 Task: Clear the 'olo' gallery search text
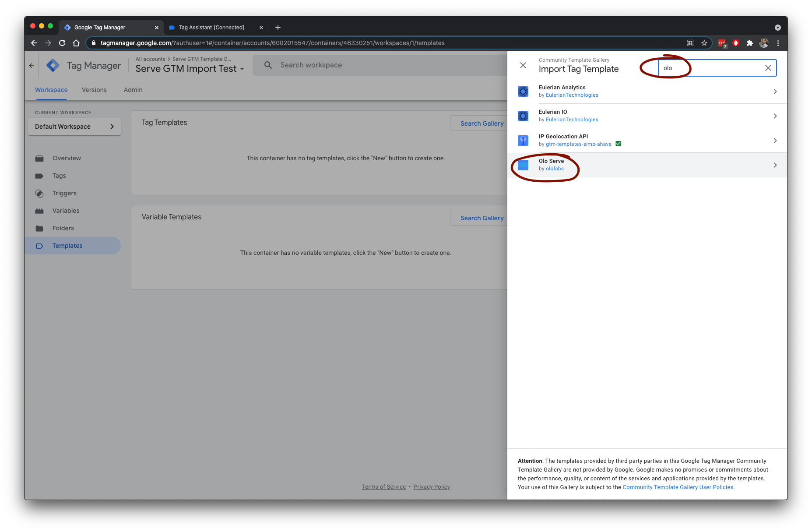768,68
